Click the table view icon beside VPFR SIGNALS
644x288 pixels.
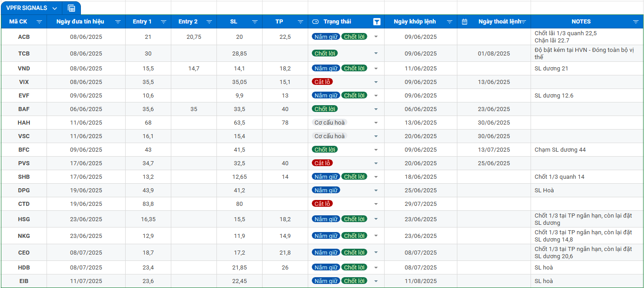click(x=71, y=8)
